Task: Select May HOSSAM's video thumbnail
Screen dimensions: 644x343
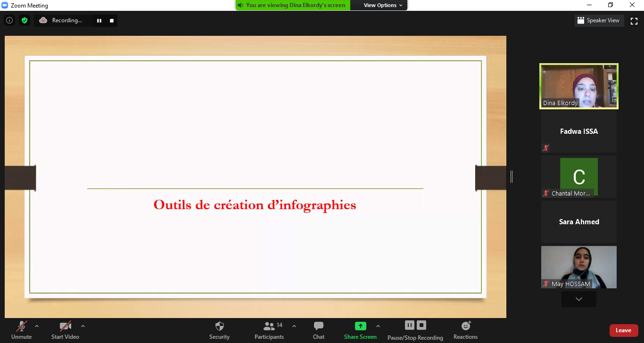Action: coord(578,267)
